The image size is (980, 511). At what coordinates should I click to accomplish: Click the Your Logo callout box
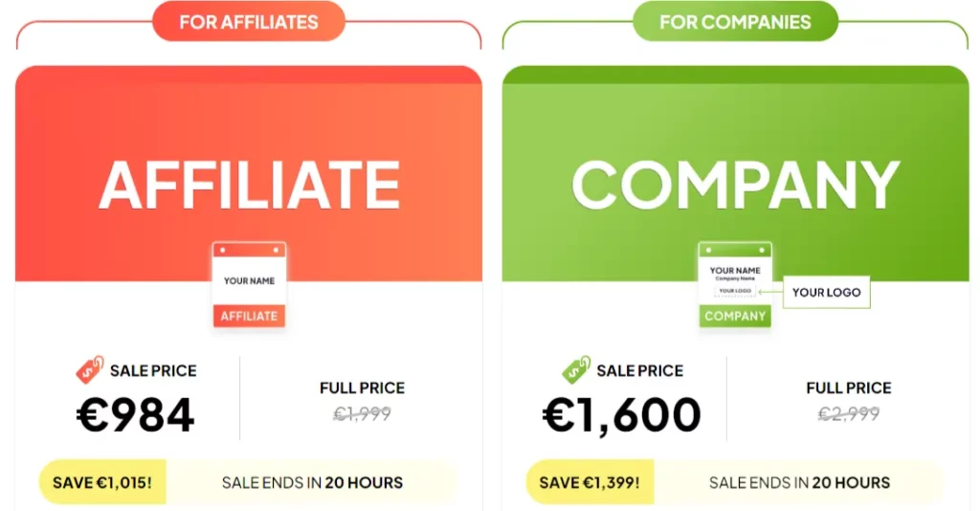(x=826, y=293)
